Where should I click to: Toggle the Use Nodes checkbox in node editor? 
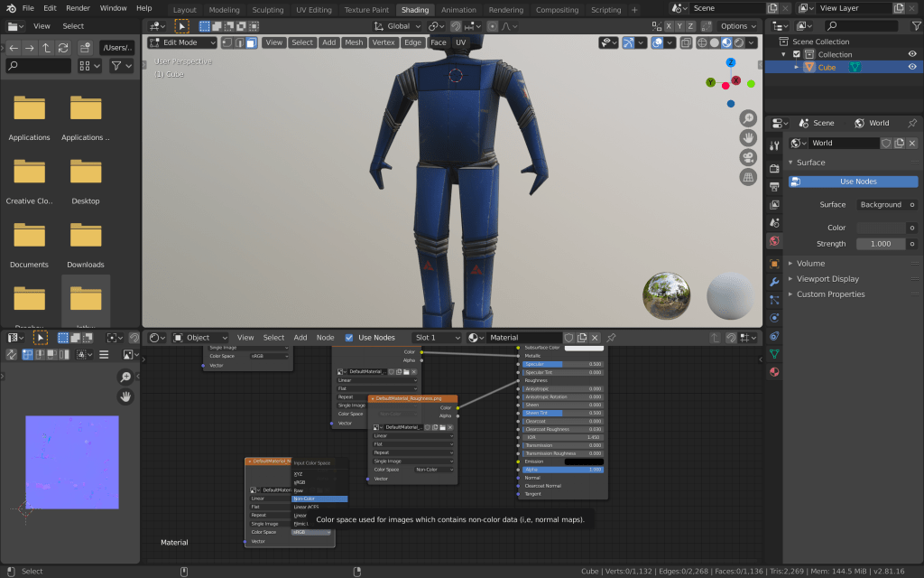pos(349,338)
